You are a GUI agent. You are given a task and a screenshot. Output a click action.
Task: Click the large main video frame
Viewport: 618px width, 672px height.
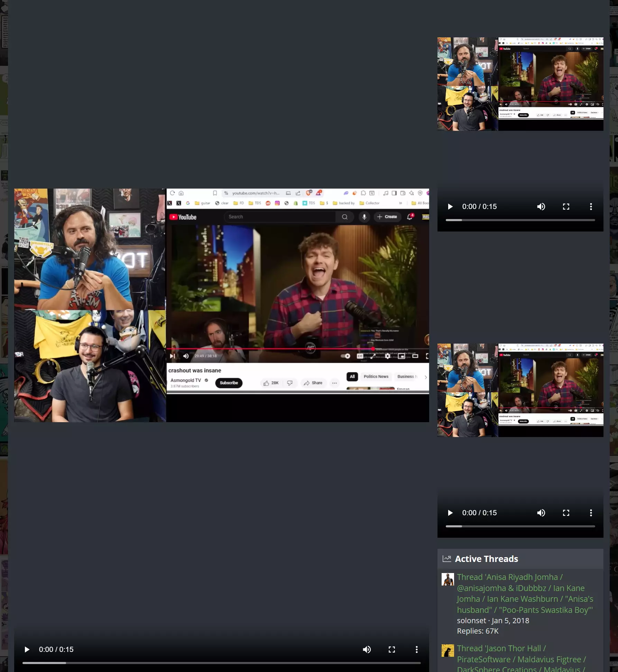(x=222, y=305)
